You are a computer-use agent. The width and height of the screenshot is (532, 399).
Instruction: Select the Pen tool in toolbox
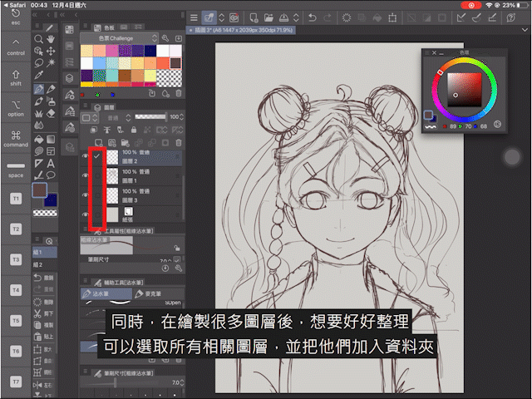click(39, 89)
